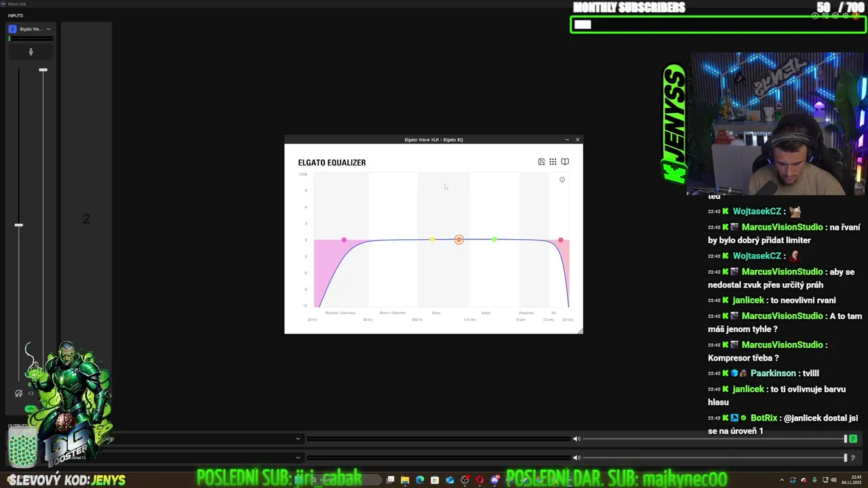The width and height of the screenshot is (868, 488).
Task: Toggle the ear monitor button on second output
Action: [x=853, y=457]
